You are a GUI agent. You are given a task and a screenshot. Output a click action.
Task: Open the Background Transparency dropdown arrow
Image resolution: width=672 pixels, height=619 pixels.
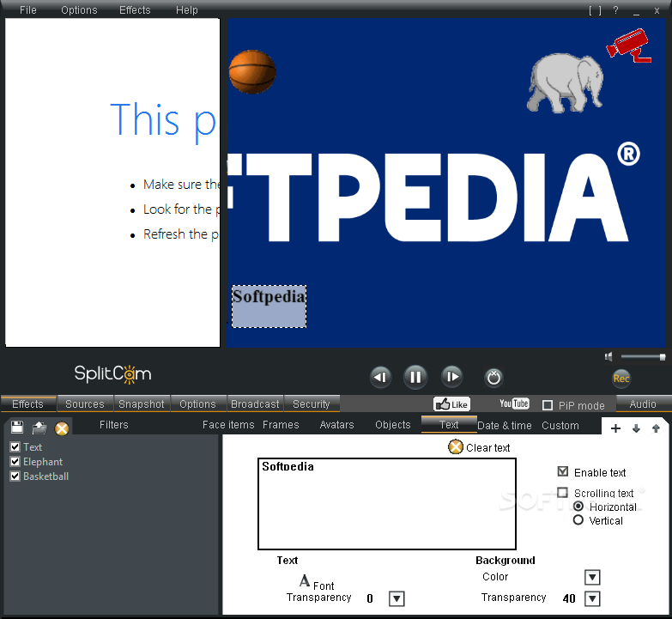click(592, 598)
